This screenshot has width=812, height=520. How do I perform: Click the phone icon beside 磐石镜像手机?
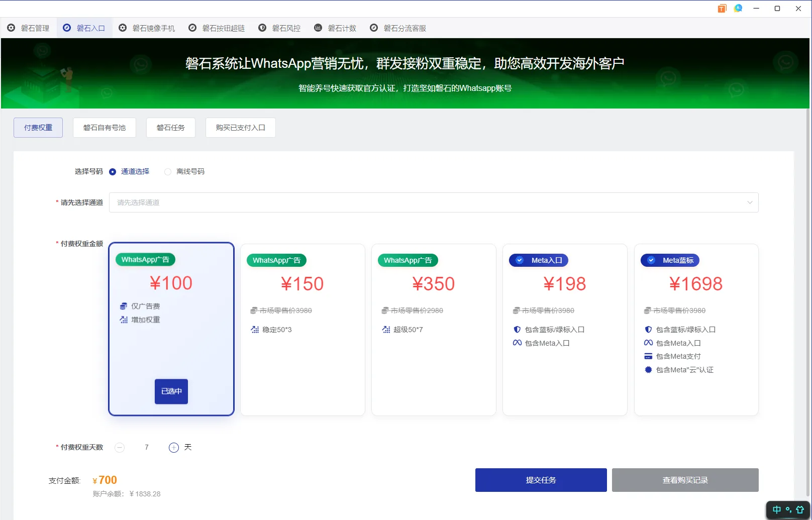tap(123, 28)
